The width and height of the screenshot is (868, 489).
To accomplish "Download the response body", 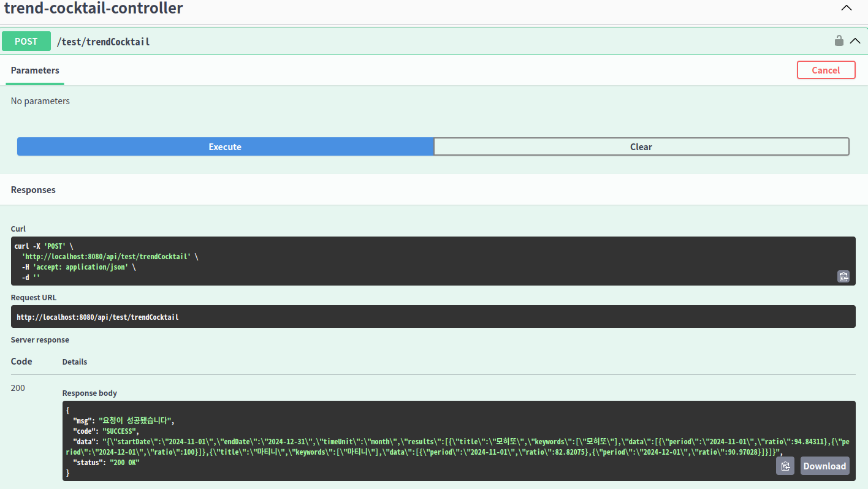I will 824,466.
